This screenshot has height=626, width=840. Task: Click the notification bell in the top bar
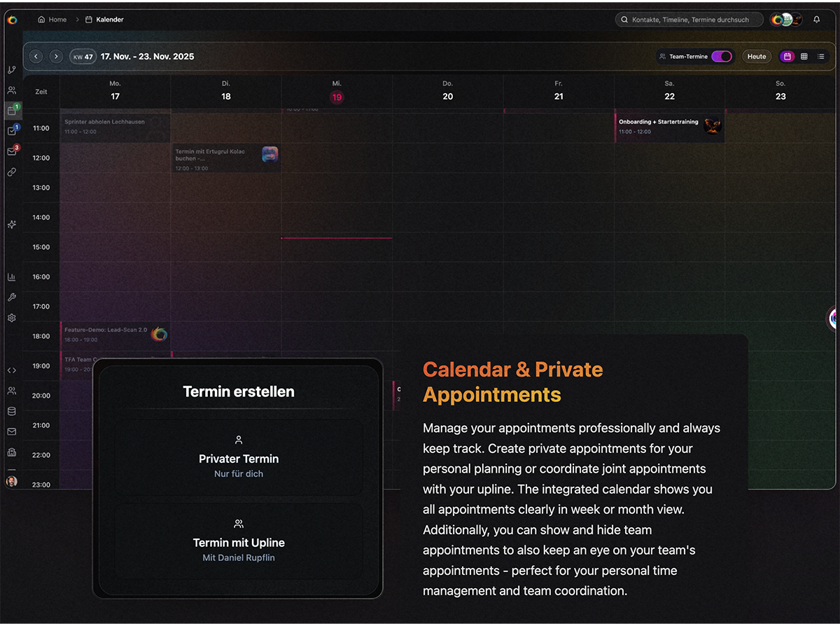[816, 20]
